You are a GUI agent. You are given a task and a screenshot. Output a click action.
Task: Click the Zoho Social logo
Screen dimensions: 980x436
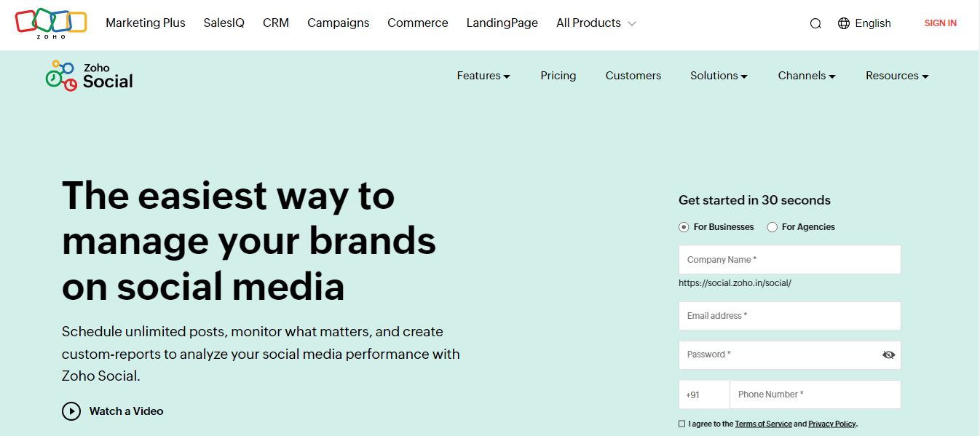pyautogui.click(x=90, y=76)
